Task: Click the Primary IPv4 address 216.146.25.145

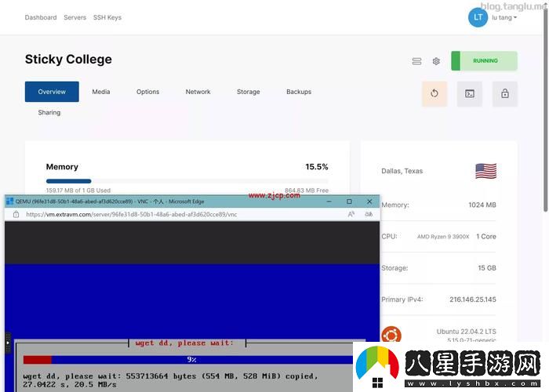Action: pos(473,299)
